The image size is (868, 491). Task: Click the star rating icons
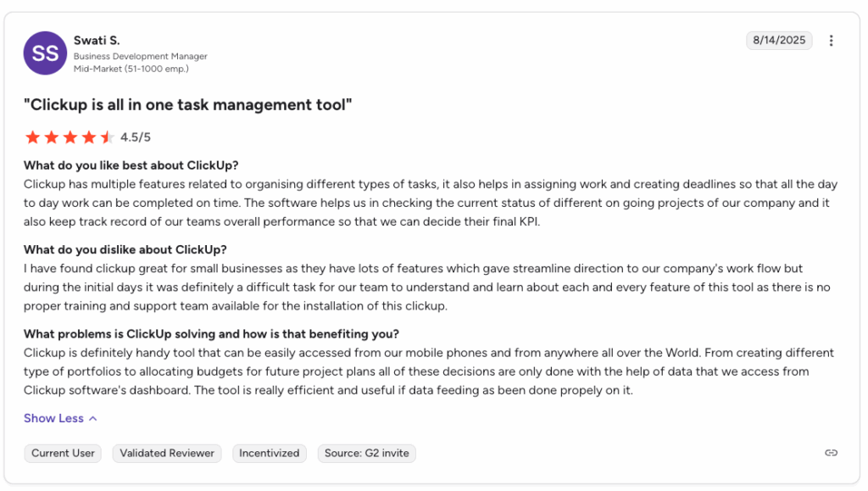[x=70, y=137]
